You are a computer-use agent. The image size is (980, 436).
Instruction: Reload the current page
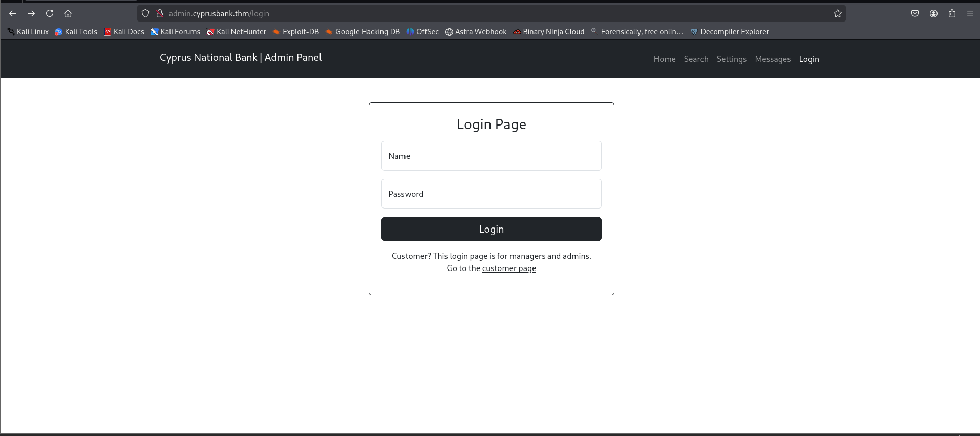coord(50,14)
